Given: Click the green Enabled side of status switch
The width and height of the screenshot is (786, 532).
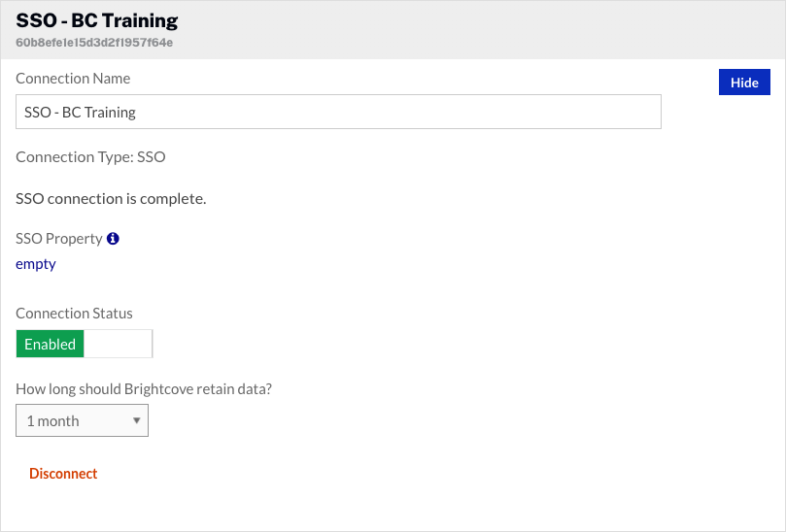Looking at the screenshot, I should (x=51, y=344).
